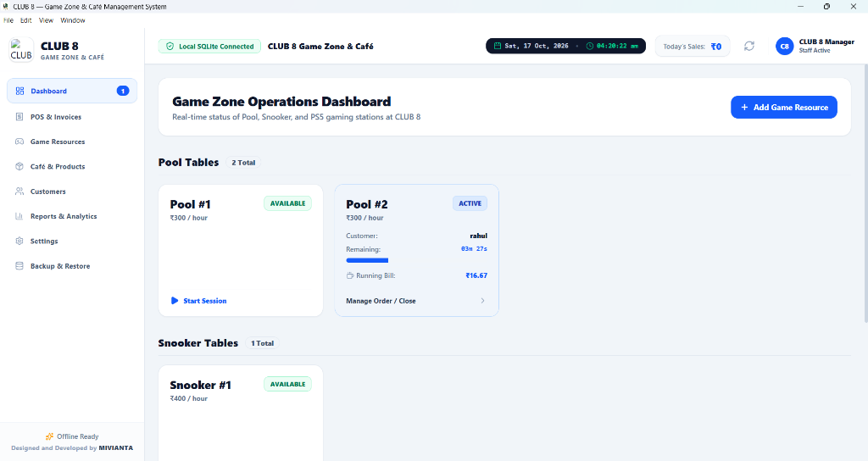This screenshot has width=868, height=461.
Task: Click the MIVIANTA developer credit
Action: point(115,448)
